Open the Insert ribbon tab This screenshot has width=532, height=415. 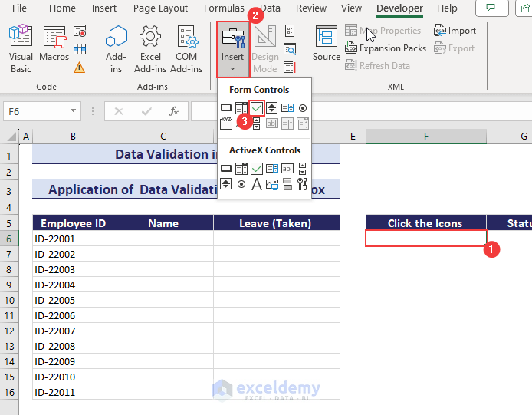tap(103, 8)
